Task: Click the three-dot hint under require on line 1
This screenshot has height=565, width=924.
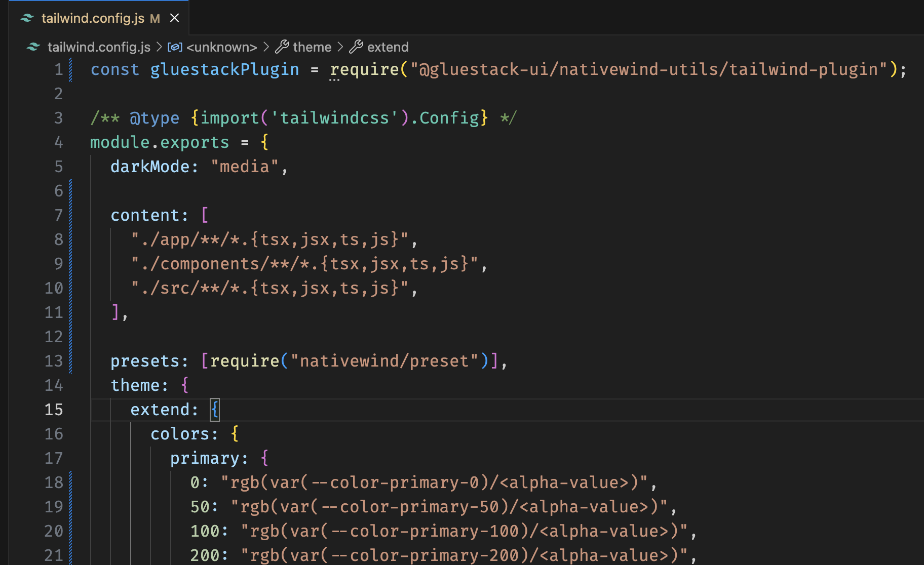Action: coord(334,80)
